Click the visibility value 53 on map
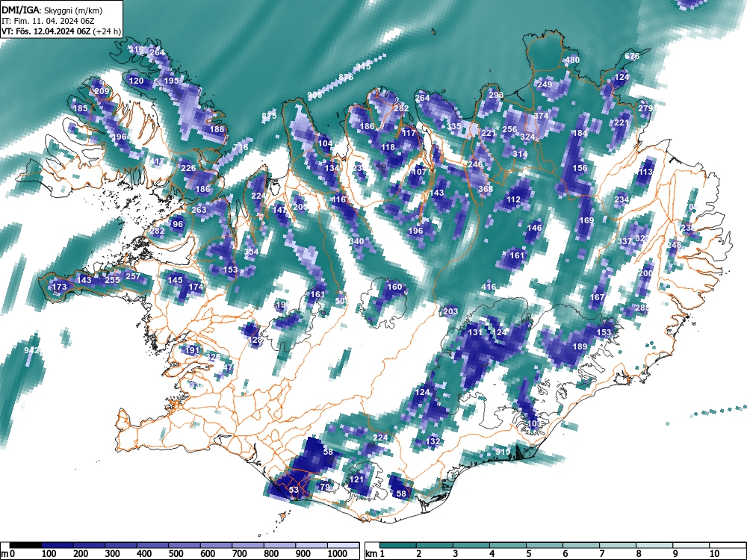 tap(294, 490)
